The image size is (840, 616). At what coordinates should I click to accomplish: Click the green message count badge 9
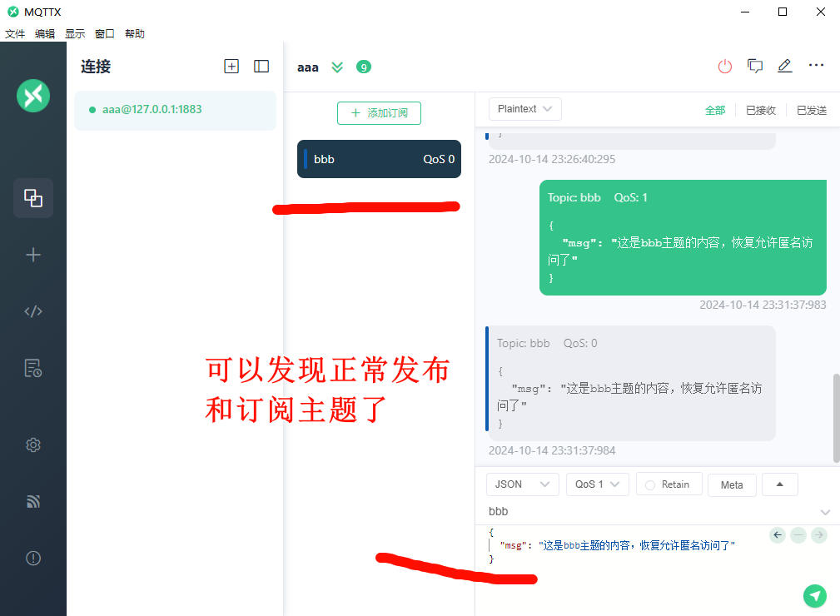[364, 67]
